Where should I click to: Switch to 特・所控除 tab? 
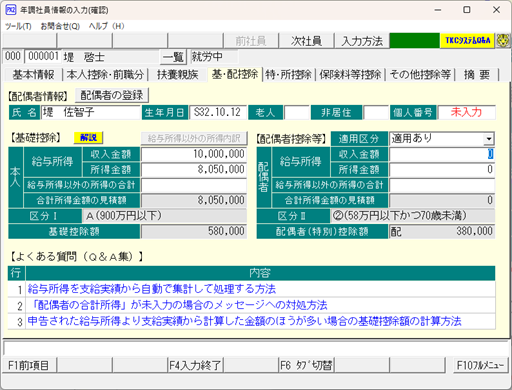(288, 75)
